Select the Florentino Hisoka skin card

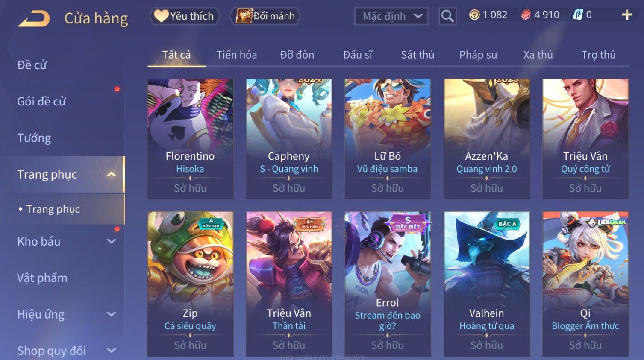tap(190, 139)
